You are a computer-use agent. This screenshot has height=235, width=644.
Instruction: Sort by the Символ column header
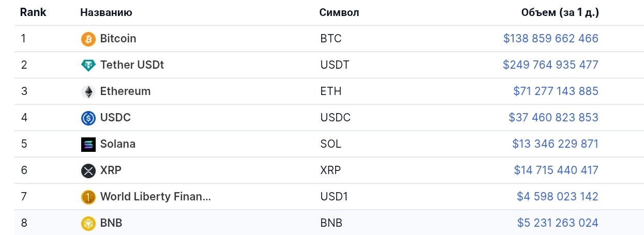(x=339, y=12)
